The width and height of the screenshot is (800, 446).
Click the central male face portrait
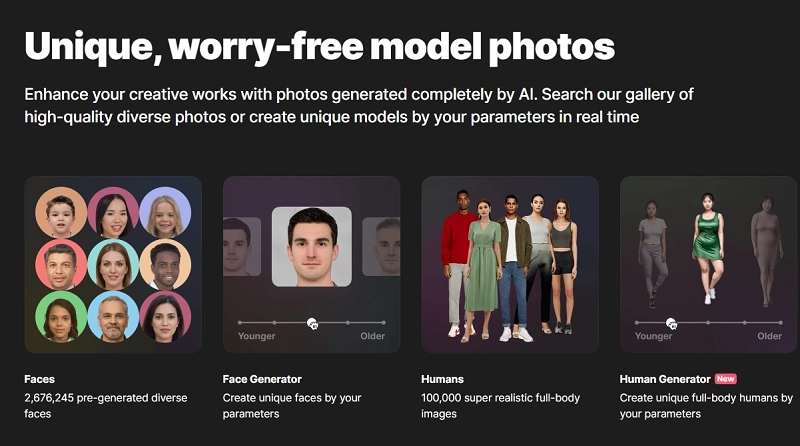point(312,246)
